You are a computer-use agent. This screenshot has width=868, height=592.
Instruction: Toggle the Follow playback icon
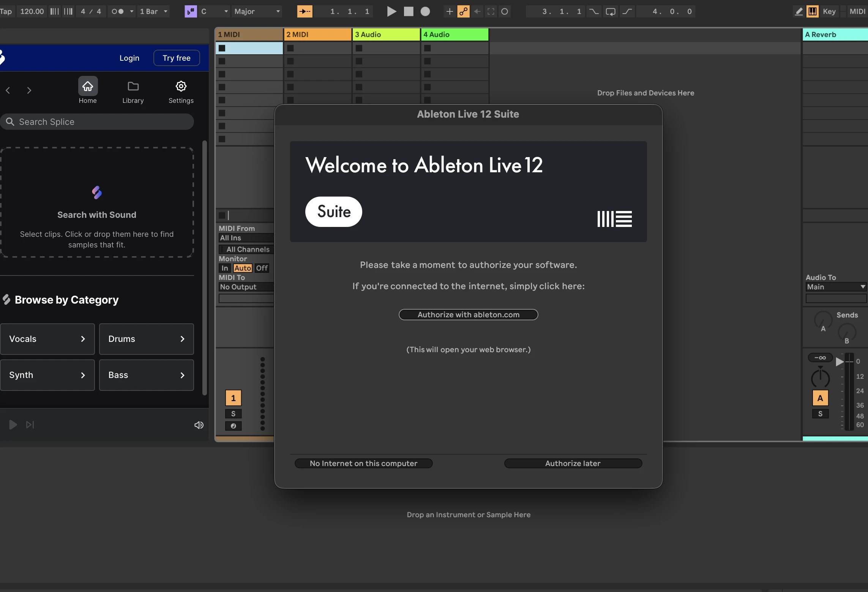(x=305, y=11)
